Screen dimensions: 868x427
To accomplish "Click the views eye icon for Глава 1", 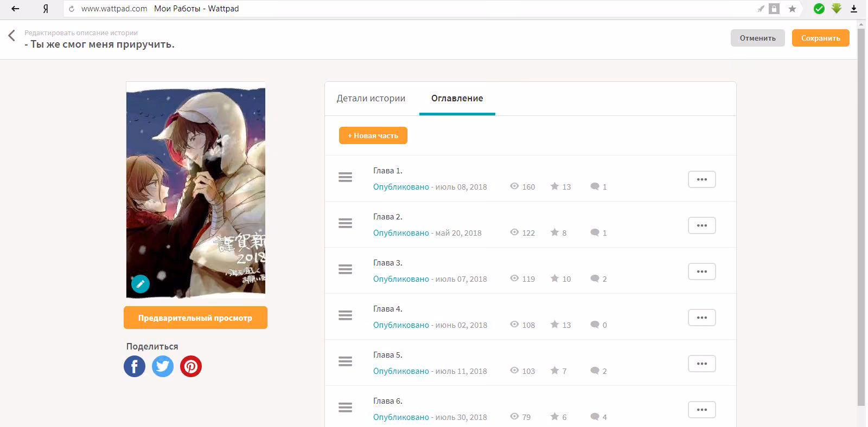I will pyautogui.click(x=515, y=186).
